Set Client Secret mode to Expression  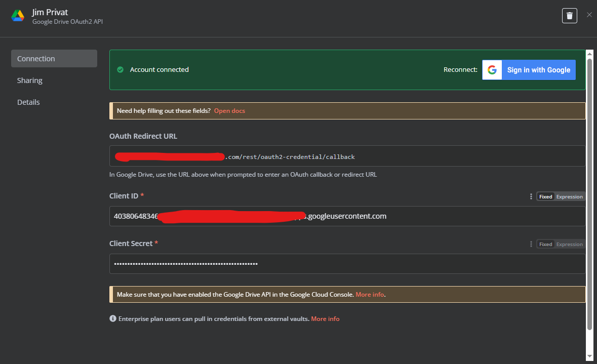[x=569, y=244]
